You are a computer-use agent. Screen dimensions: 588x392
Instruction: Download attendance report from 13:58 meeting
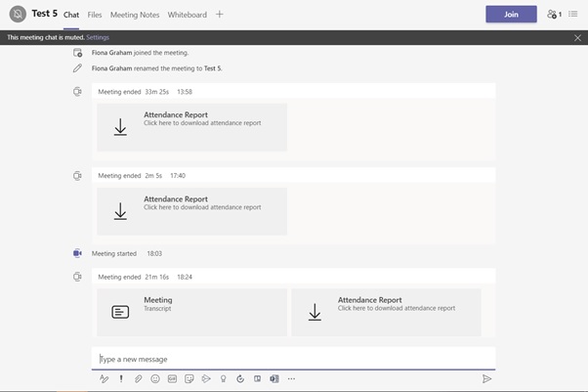point(191,127)
